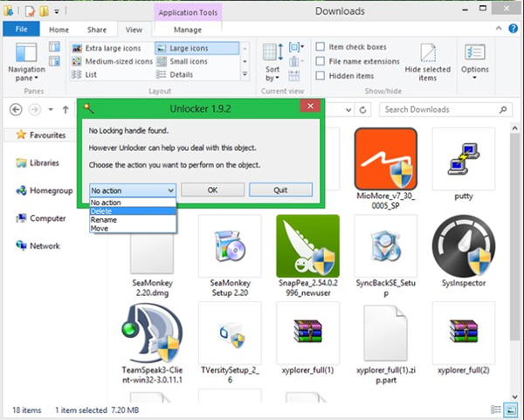Select Medium-sized icons layout

[112, 61]
